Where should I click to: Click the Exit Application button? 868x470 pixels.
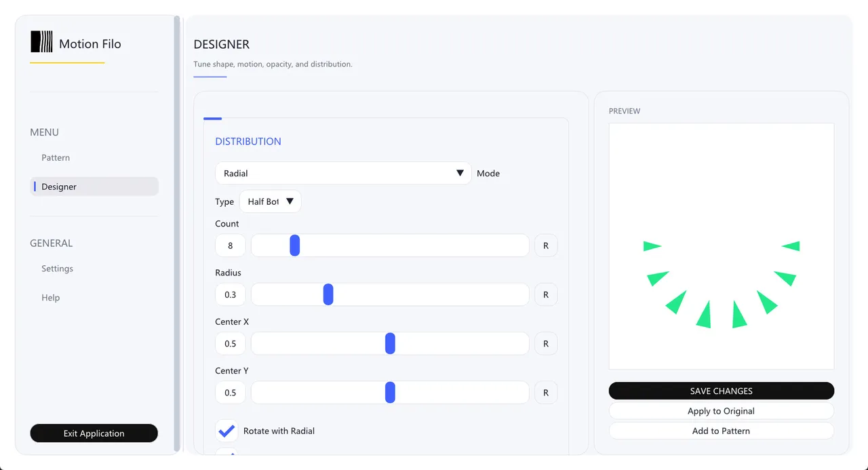tap(94, 433)
